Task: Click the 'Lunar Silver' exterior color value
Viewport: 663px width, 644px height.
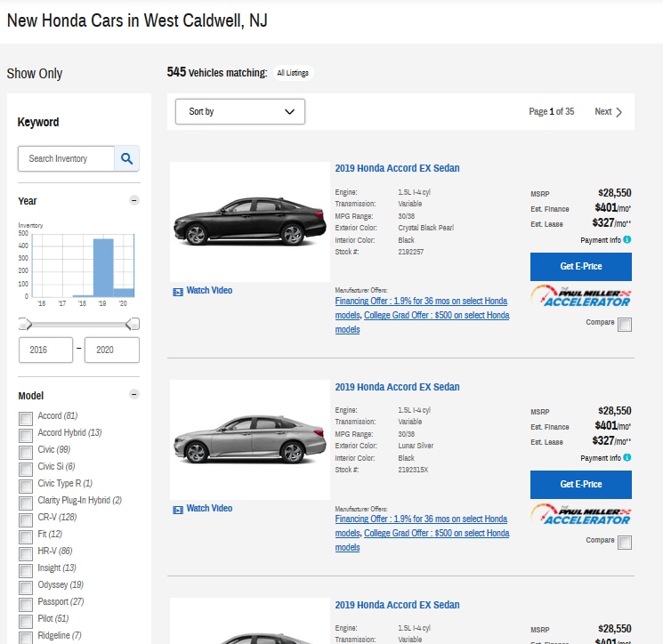Action: pos(416,446)
